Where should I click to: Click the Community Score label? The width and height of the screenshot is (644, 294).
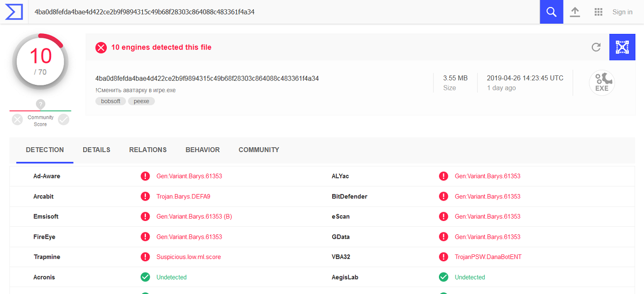pyautogui.click(x=41, y=121)
